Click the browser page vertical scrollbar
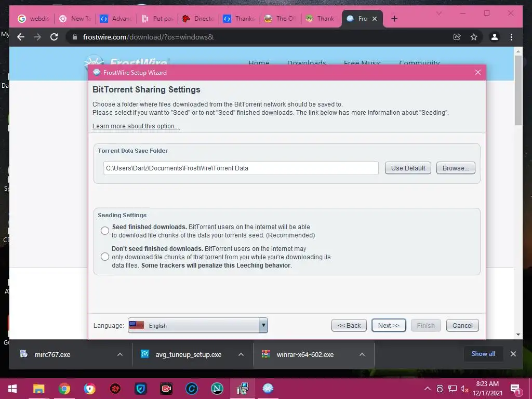 (x=518, y=90)
